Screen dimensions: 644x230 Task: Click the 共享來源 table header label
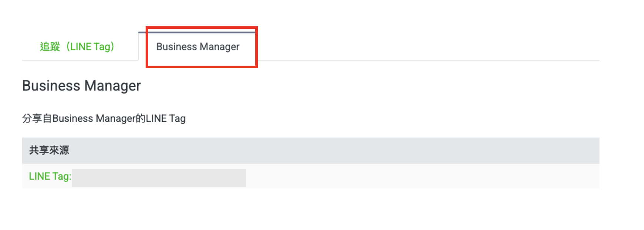pyautogui.click(x=49, y=150)
